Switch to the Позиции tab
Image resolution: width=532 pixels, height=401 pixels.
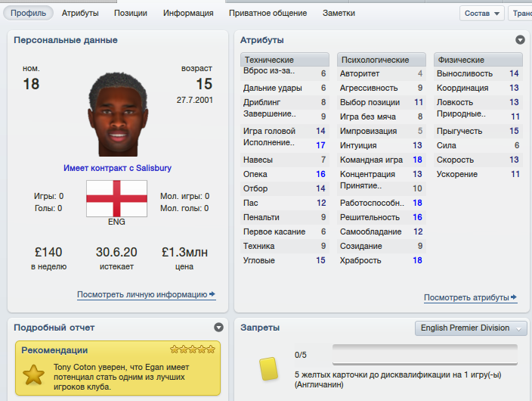(x=131, y=14)
